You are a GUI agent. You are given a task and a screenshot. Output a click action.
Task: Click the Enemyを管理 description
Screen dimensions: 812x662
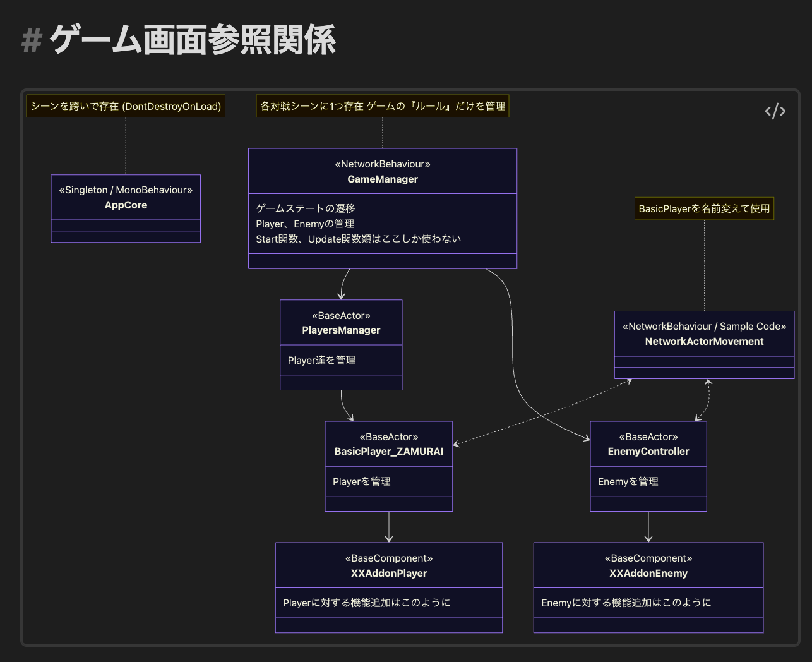pos(628,481)
